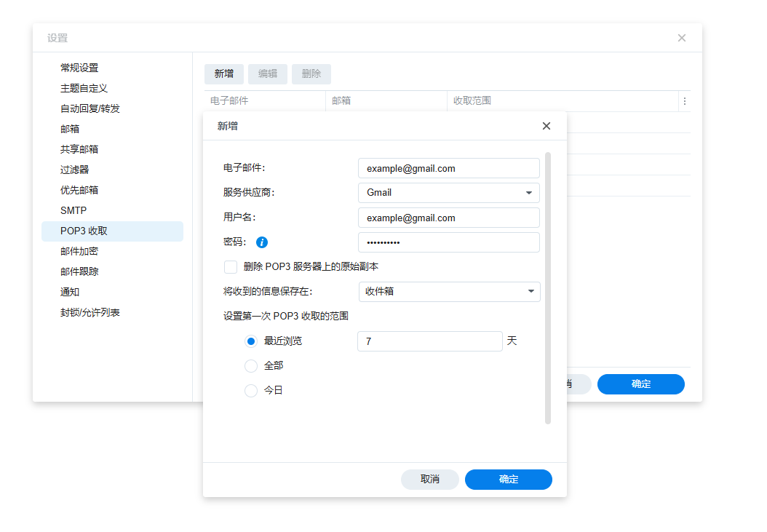This screenshot has width=767, height=532.
Task: Open 常规设置 in the sidebar
Action: click(x=79, y=68)
